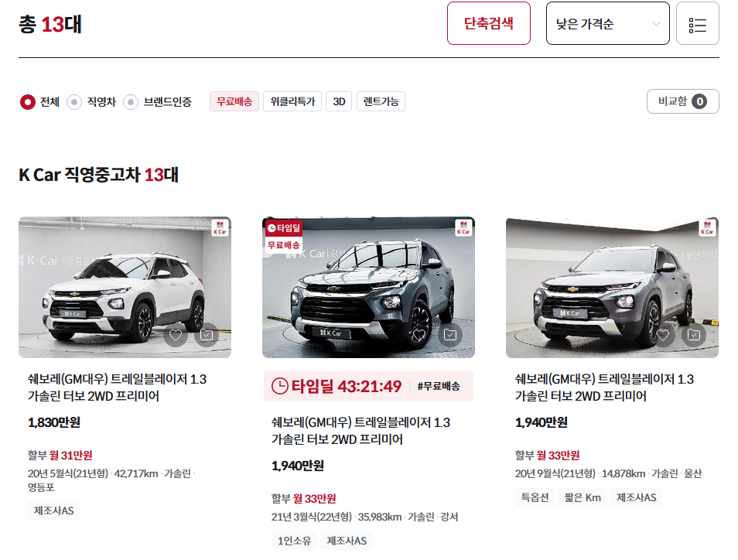This screenshot has height=560, width=738.
Task: Favorite the 울산 gray Trailblazer via heart
Action: (663, 335)
